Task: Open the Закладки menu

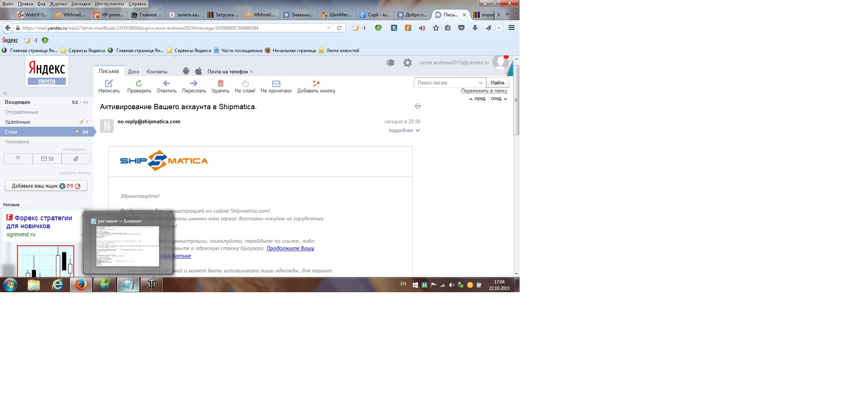Action: pyautogui.click(x=81, y=3)
